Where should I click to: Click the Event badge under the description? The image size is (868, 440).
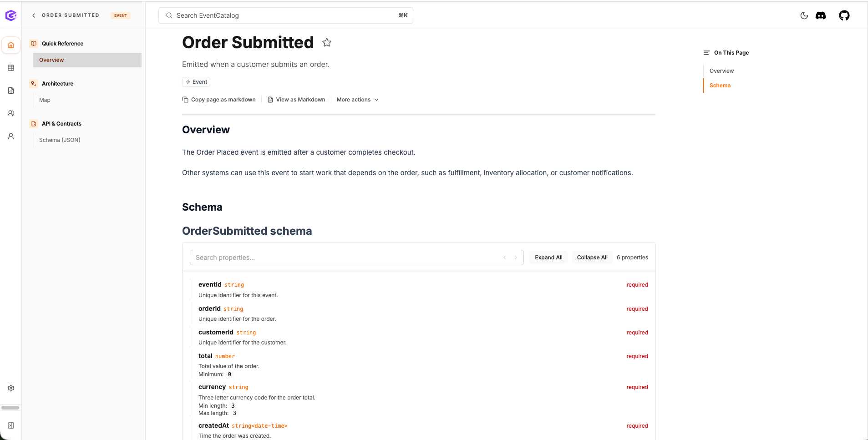[x=196, y=82]
